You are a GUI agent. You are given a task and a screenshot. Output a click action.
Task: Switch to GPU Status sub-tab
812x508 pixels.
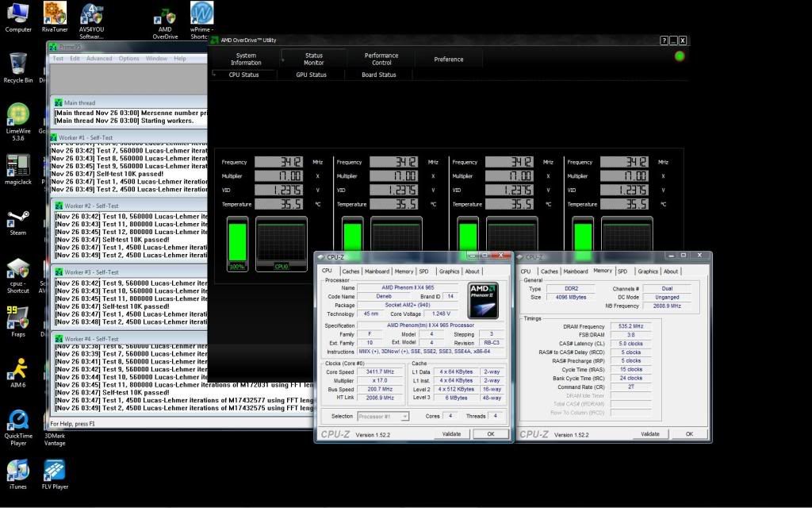(x=311, y=75)
